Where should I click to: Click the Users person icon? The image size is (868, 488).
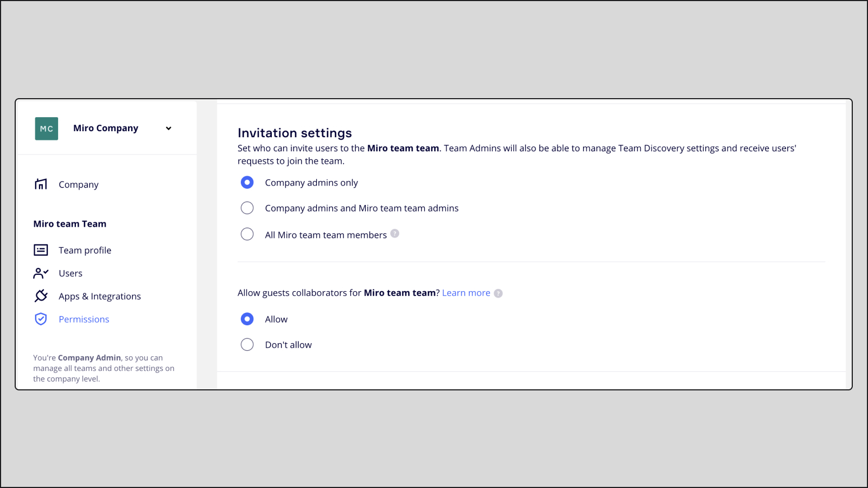coord(41,273)
